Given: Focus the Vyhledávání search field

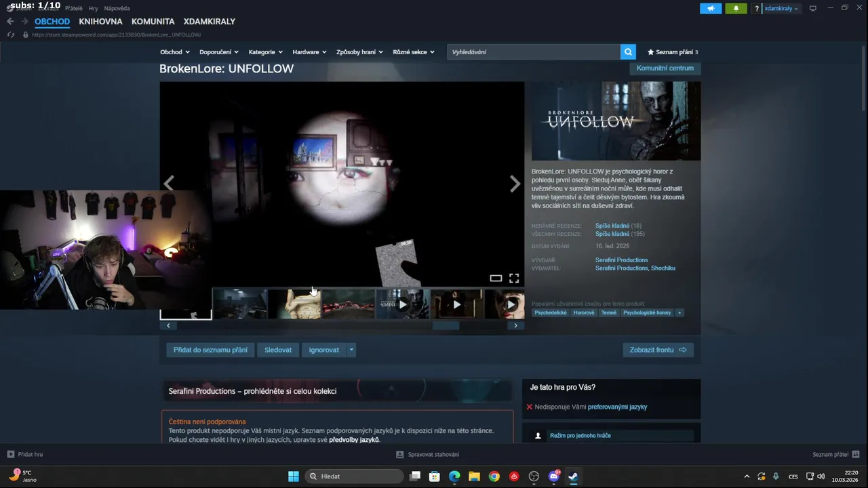Looking at the screenshot, I should click(x=534, y=52).
